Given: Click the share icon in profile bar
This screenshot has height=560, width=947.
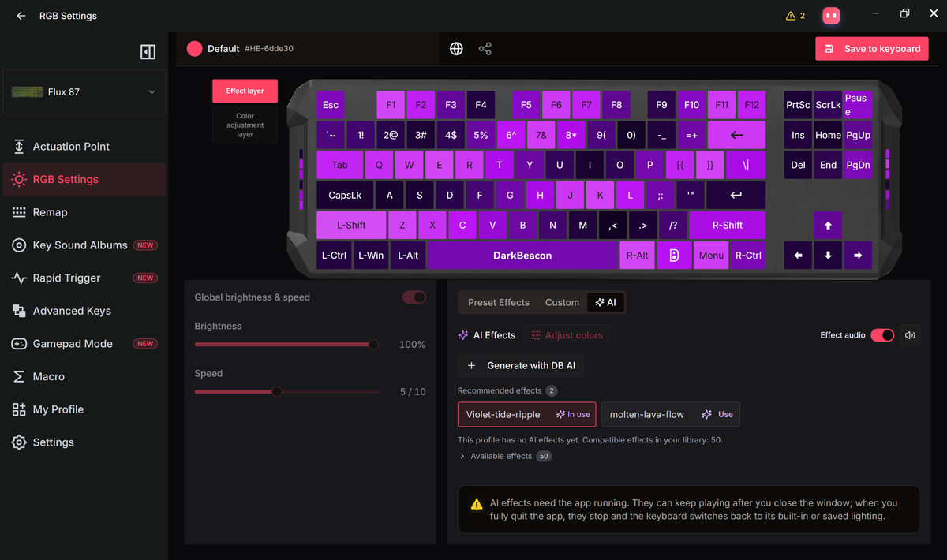Looking at the screenshot, I should (485, 49).
